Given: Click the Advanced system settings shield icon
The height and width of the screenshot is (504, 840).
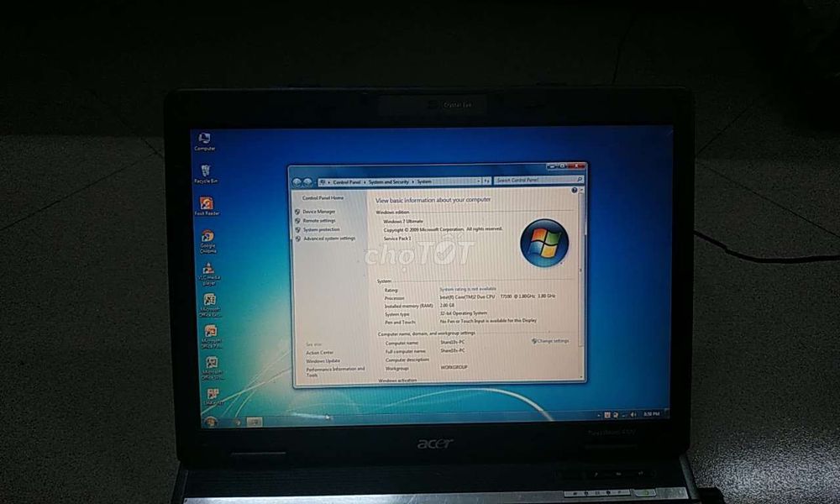Looking at the screenshot, I should click(x=298, y=239).
